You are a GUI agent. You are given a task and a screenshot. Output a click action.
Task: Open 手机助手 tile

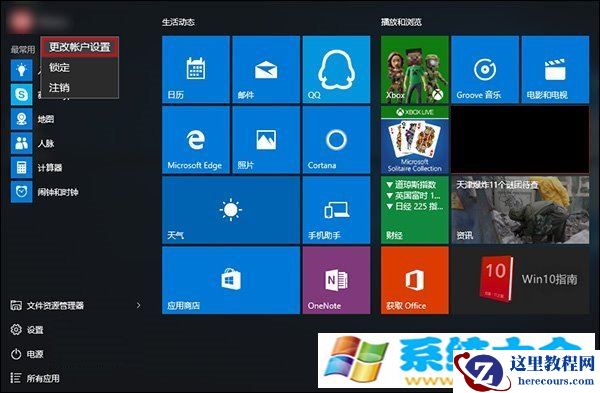336,210
